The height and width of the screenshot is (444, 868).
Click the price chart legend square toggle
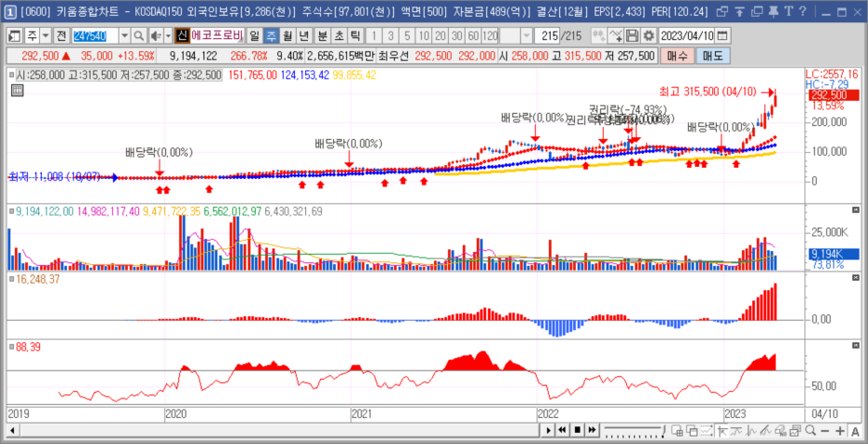click(12, 75)
